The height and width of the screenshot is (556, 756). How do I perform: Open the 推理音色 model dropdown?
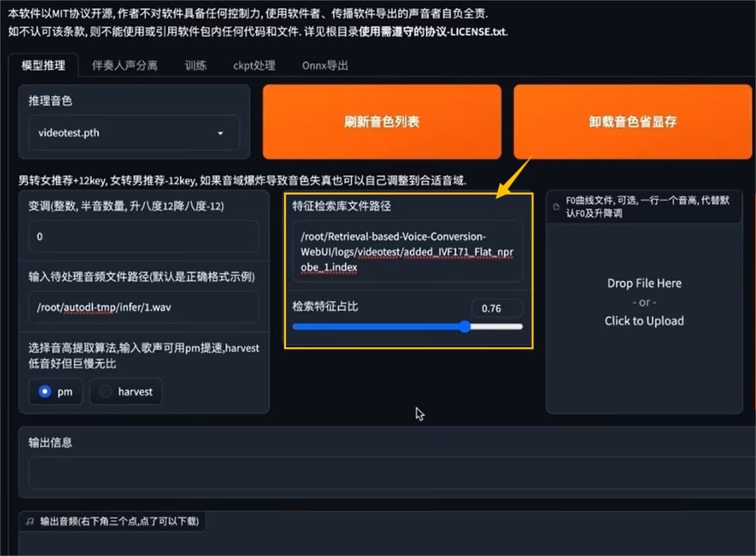pyautogui.click(x=134, y=133)
